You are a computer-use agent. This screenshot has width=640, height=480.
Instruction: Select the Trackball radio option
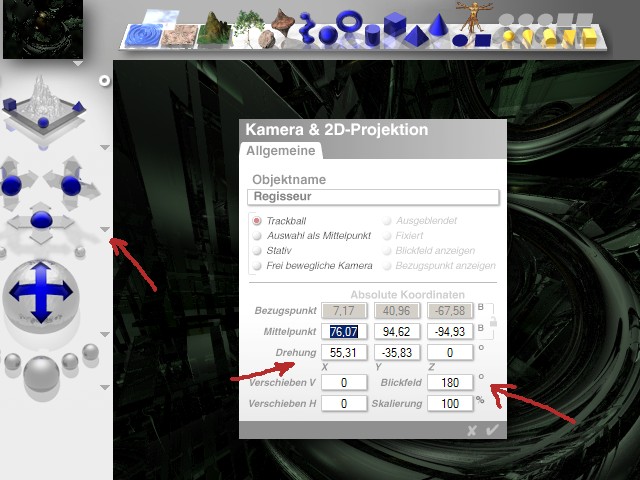click(256, 221)
